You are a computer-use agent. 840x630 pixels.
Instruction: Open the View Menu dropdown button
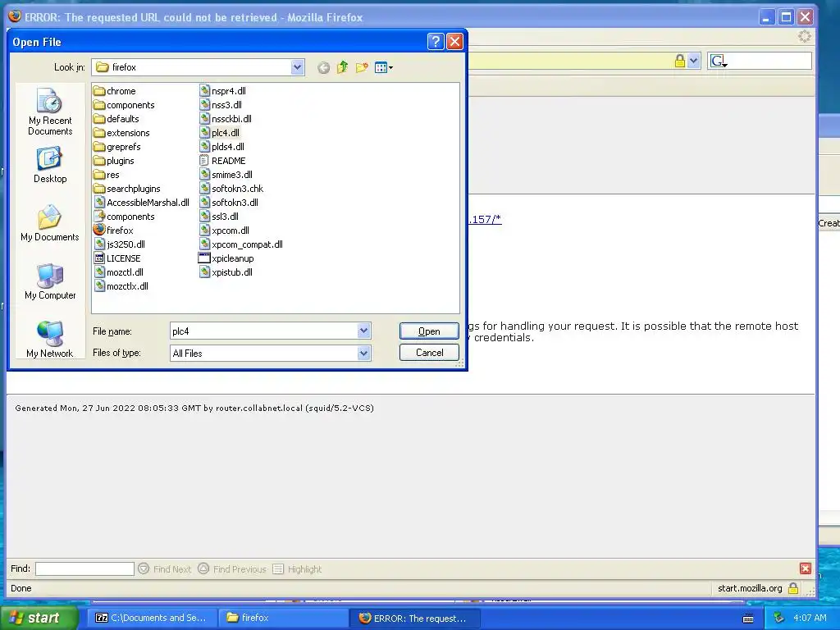(384, 67)
